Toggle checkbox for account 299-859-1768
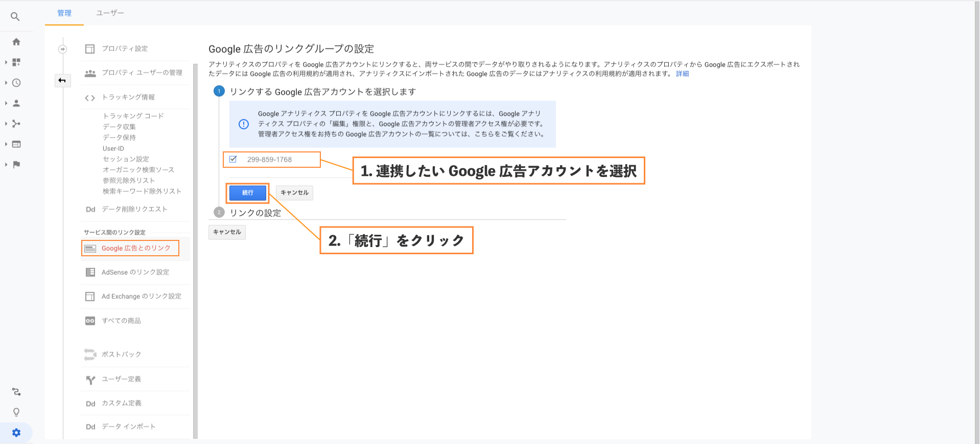 pos(233,159)
